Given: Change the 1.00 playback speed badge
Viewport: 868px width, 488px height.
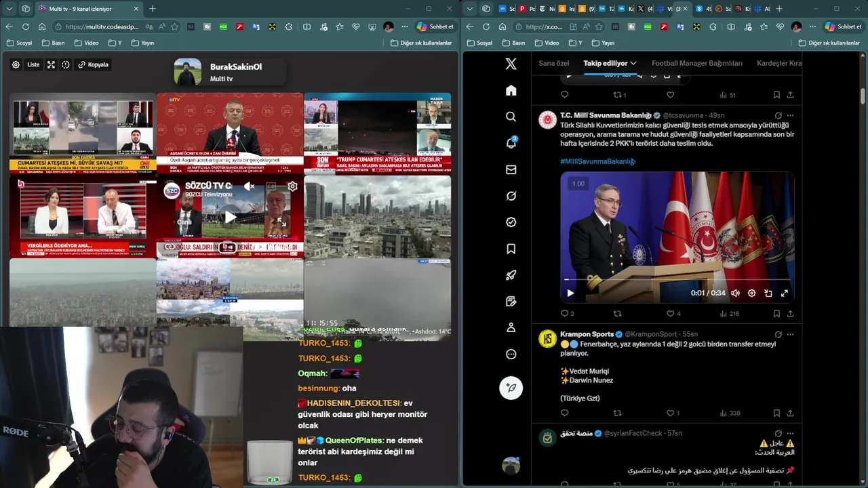Looking at the screenshot, I should pyautogui.click(x=578, y=184).
